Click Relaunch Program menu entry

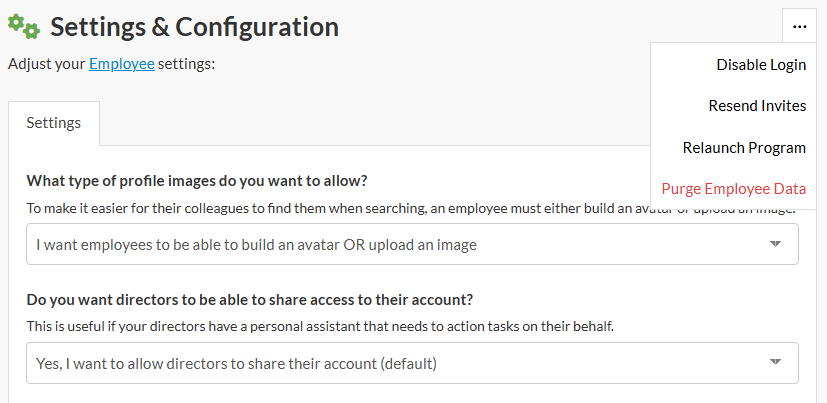743,147
